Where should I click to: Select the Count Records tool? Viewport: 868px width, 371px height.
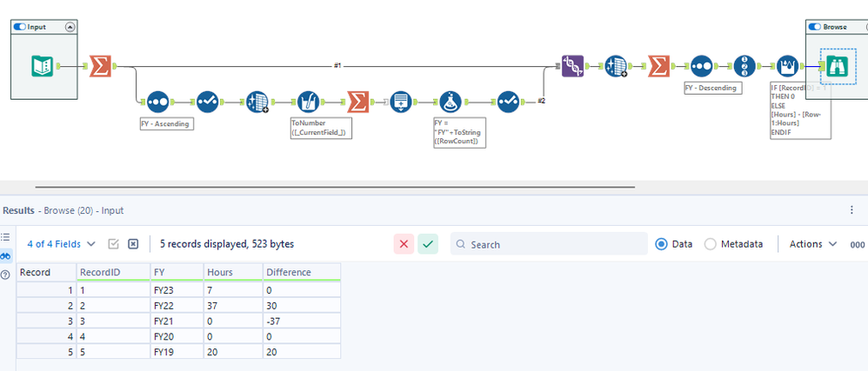(400, 102)
